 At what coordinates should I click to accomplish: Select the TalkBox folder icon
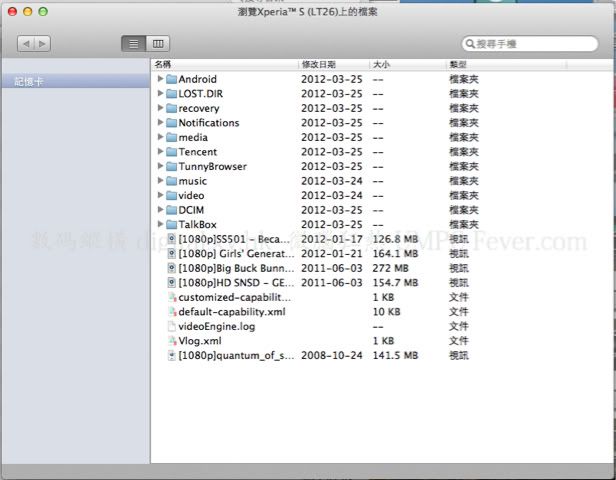point(171,225)
